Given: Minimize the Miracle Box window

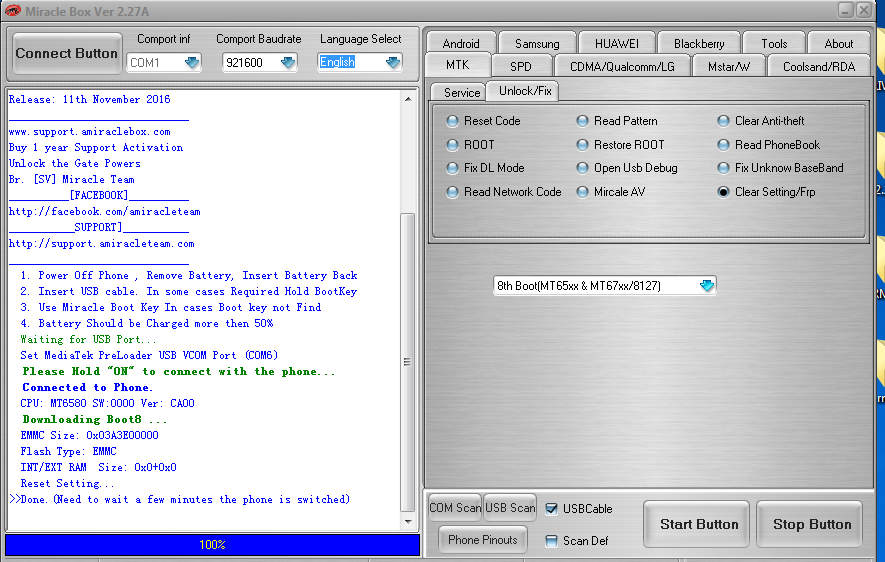Looking at the screenshot, I should point(845,10).
